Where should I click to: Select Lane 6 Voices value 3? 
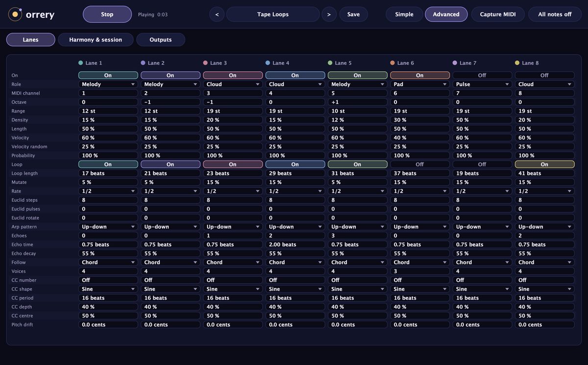coord(420,271)
